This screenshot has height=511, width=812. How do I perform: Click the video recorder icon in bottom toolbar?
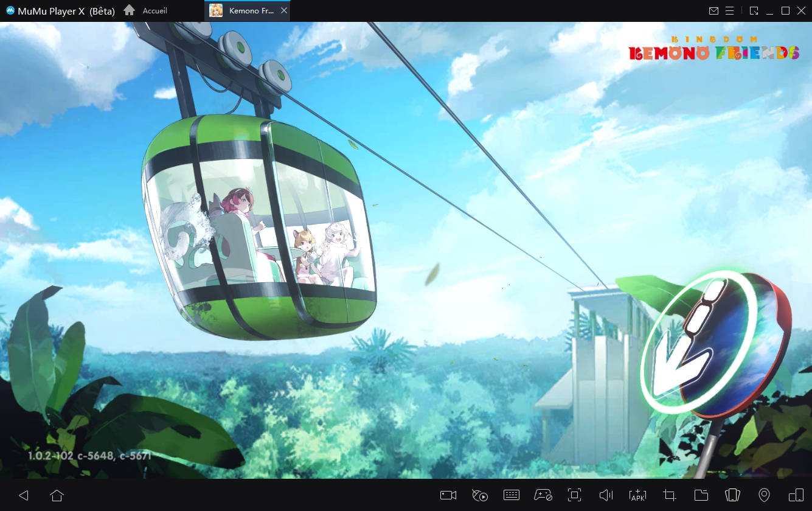coord(448,495)
